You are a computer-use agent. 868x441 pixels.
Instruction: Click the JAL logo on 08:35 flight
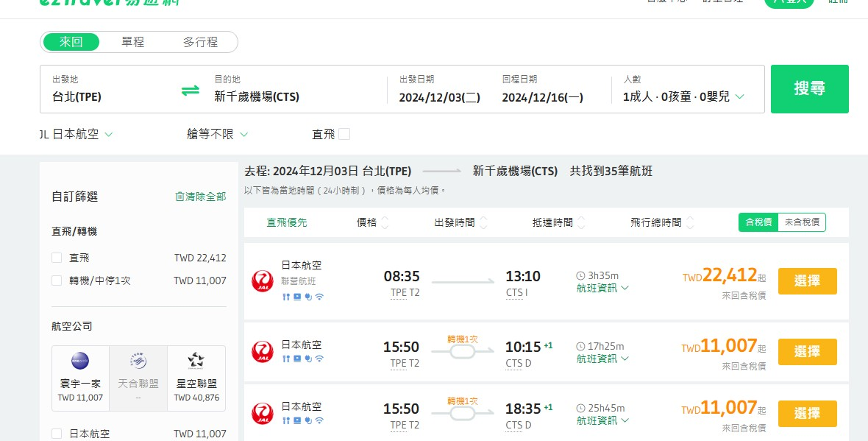coord(263,281)
